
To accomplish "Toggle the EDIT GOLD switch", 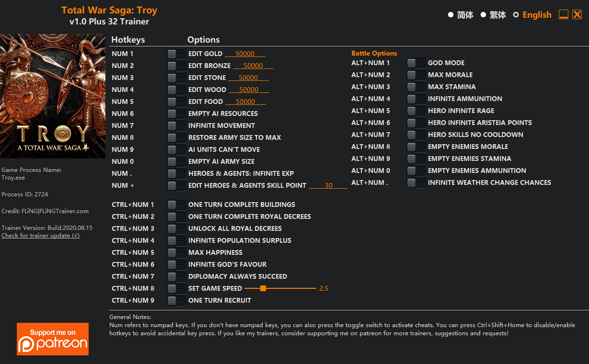I will (176, 54).
